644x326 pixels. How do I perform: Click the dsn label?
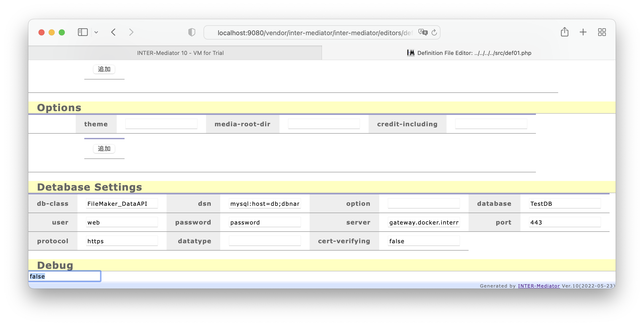pyautogui.click(x=205, y=203)
